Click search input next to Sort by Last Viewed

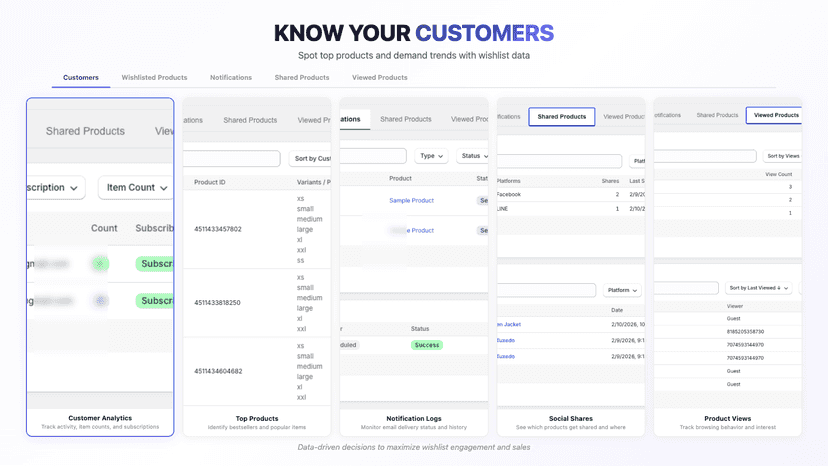(x=686, y=288)
